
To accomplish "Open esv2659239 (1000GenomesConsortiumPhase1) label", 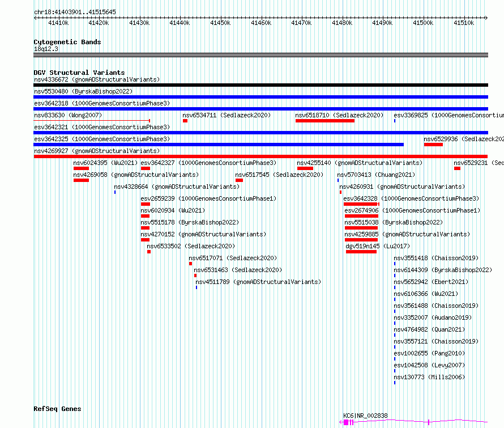I will [x=208, y=198].
